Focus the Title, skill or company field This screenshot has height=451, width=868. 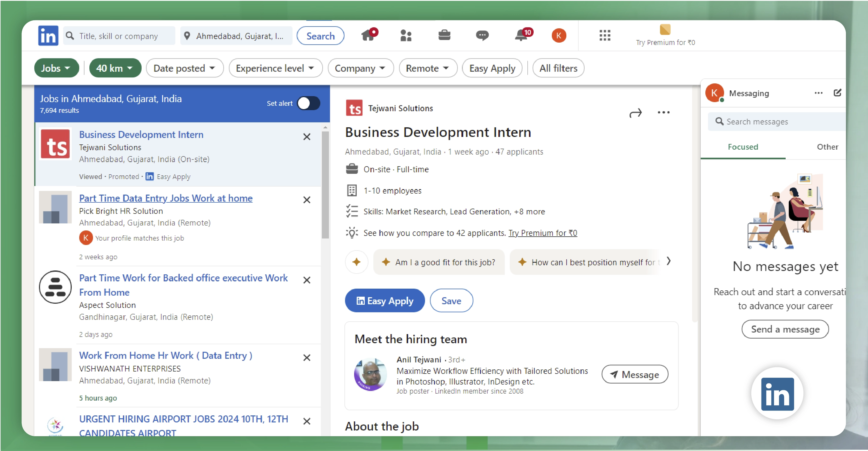119,36
